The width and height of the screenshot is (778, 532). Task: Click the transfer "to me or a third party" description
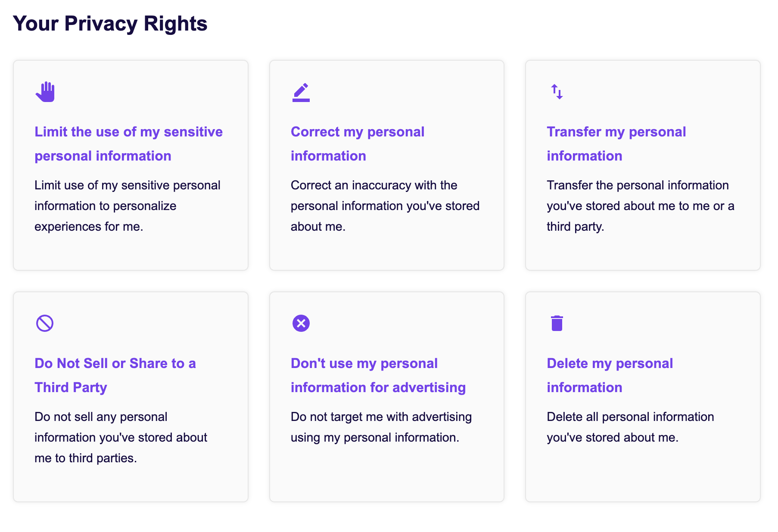[641, 206]
